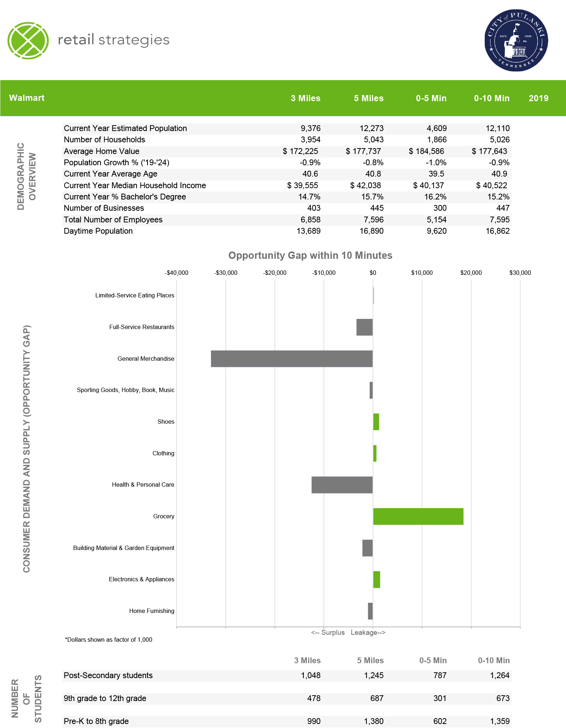Click the 'Dollars shown as factor of 1,000' footnote
Image resolution: width=566 pixels, height=728 pixels.
click(x=109, y=640)
